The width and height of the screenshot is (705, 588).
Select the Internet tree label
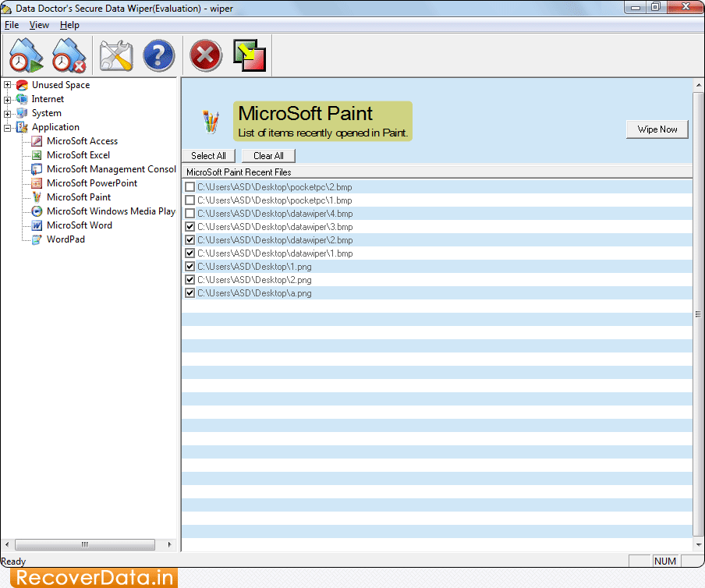click(48, 99)
